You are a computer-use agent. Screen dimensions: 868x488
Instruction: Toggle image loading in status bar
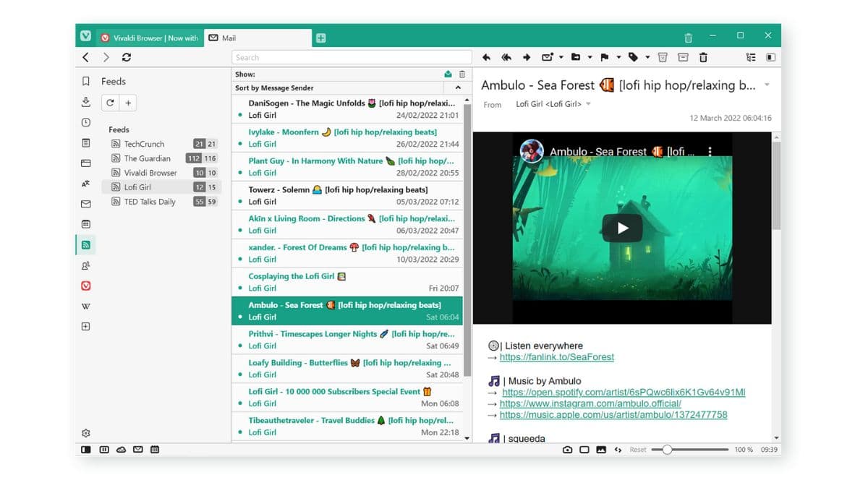[601, 450]
